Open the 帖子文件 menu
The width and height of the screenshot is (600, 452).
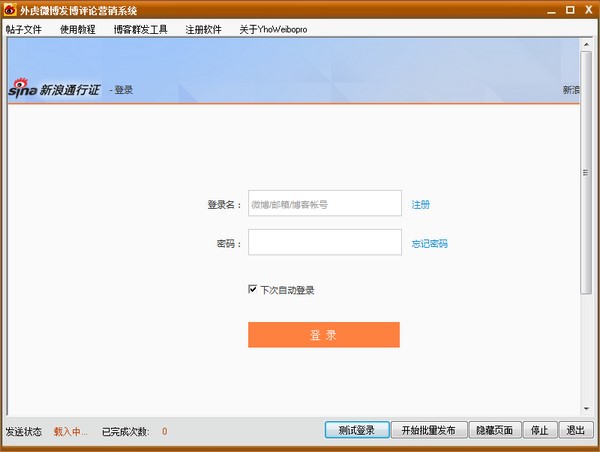[x=24, y=29]
